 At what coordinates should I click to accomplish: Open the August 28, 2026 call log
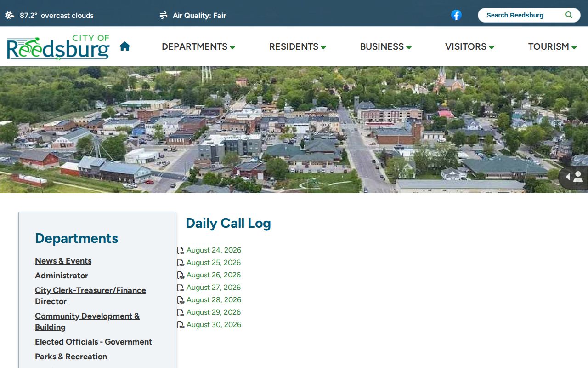click(x=214, y=300)
